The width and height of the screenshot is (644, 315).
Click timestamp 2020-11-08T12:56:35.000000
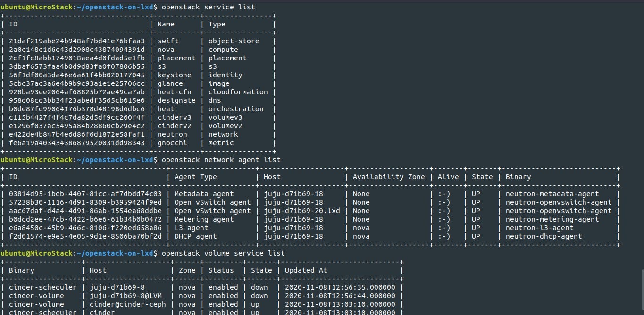point(340,287)
